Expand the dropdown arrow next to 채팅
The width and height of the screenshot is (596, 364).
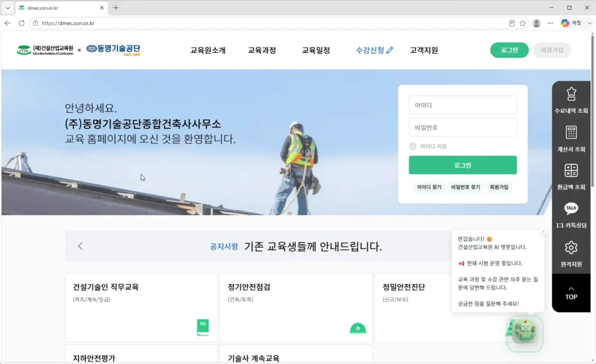point(590,23)
